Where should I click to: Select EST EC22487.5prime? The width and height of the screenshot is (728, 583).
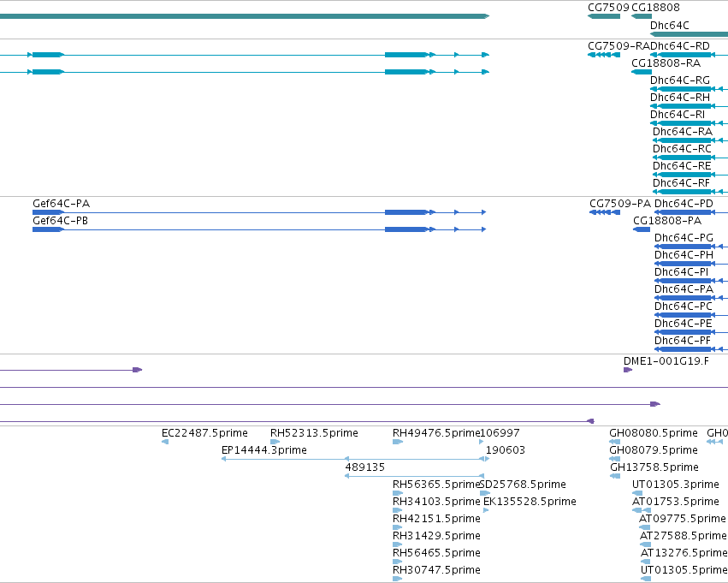pos(204,433)
